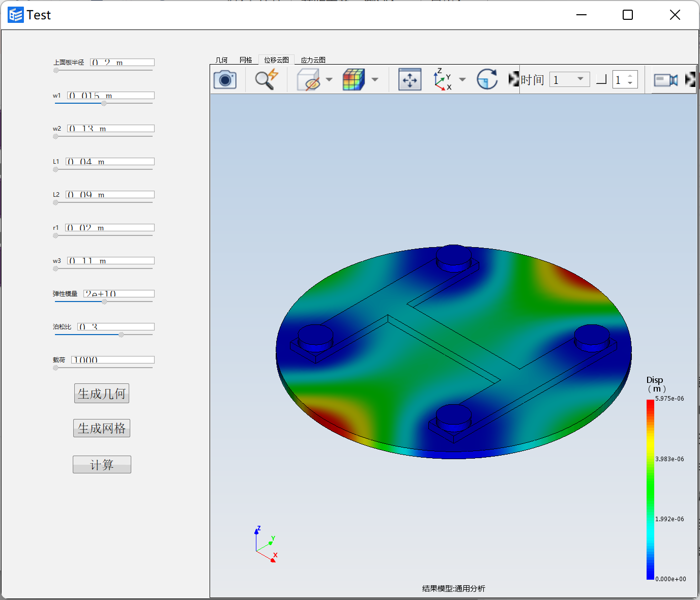
Task: Click the rotate view icon
Action: (487, 80)
